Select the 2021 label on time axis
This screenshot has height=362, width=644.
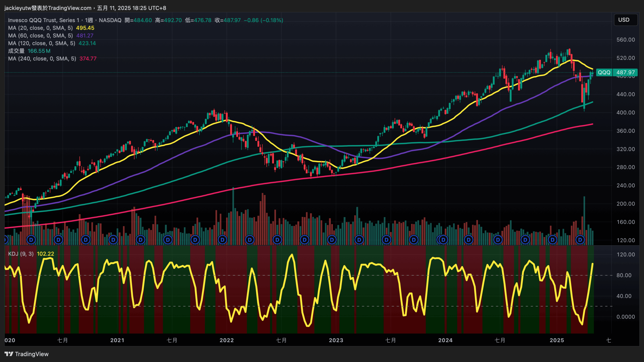click(117, 340)
